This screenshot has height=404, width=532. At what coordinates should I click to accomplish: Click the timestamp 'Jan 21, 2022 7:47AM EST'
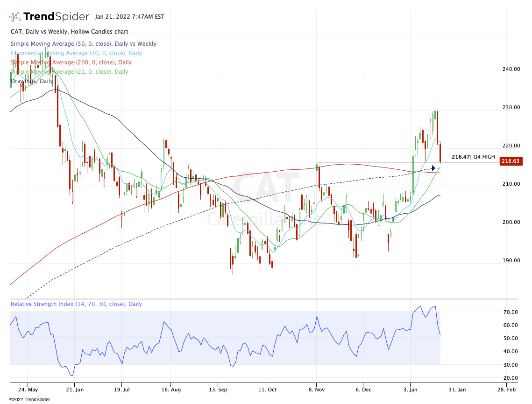pos(129,17)
